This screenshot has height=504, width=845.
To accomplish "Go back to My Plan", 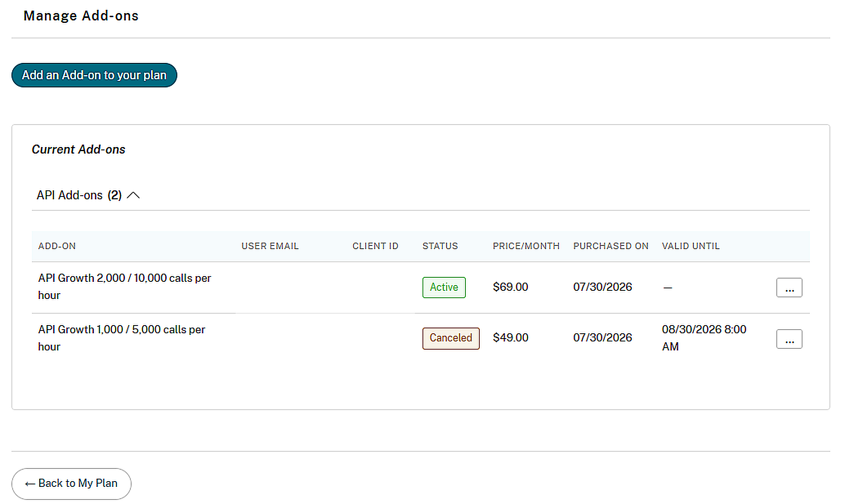I will (71, 484).
